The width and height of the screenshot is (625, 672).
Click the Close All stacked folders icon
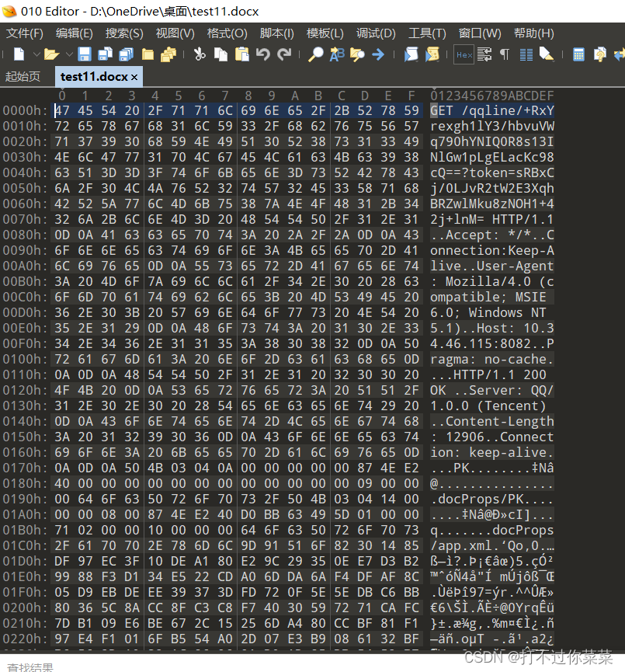tap(168, 54)
